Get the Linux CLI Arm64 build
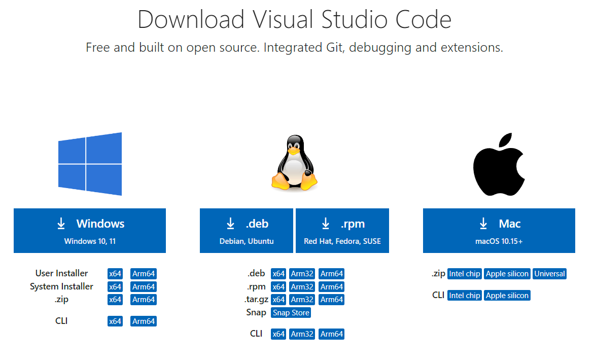This screenshot has height=364, width=595. [x=332, y=334]
